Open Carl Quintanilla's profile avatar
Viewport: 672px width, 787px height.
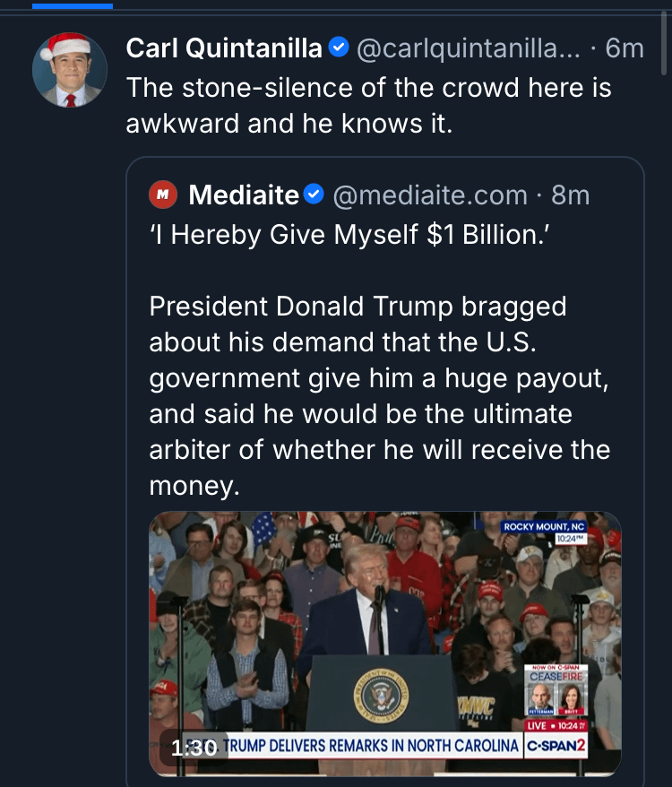click(x=70, y=70)
